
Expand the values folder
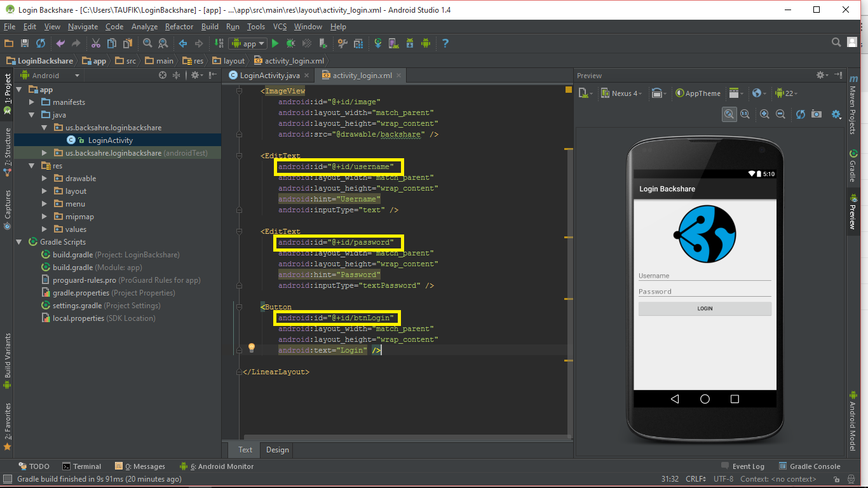pos(44,229)
